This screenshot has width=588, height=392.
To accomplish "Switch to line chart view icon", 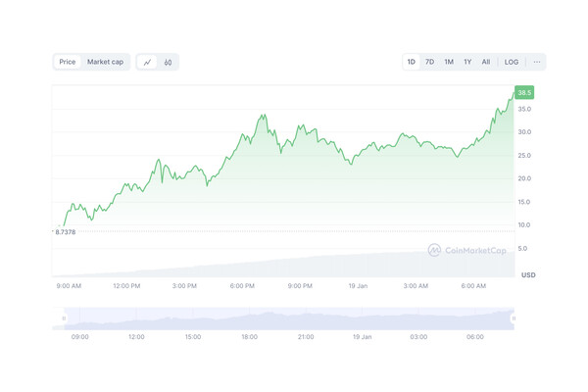I will (148, 62).
